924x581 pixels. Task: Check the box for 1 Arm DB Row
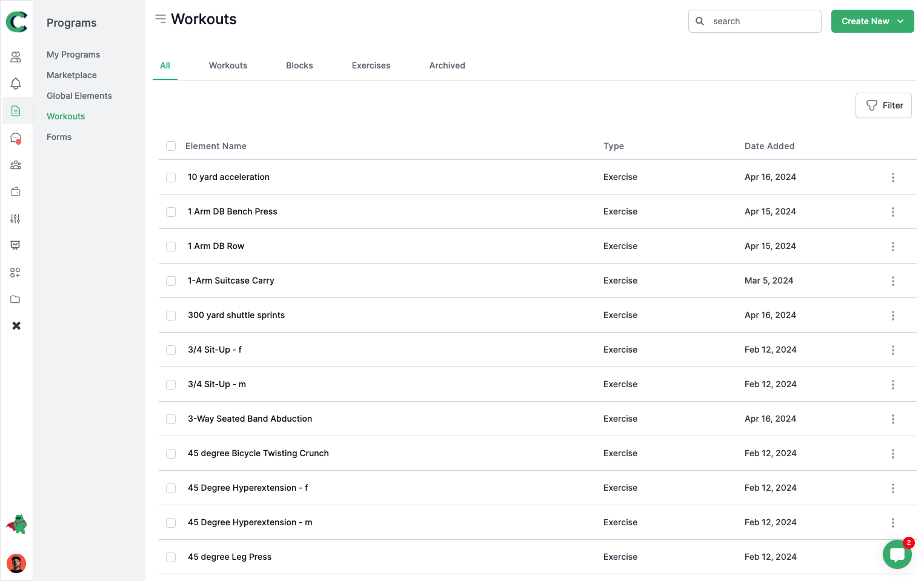point(171,247)
